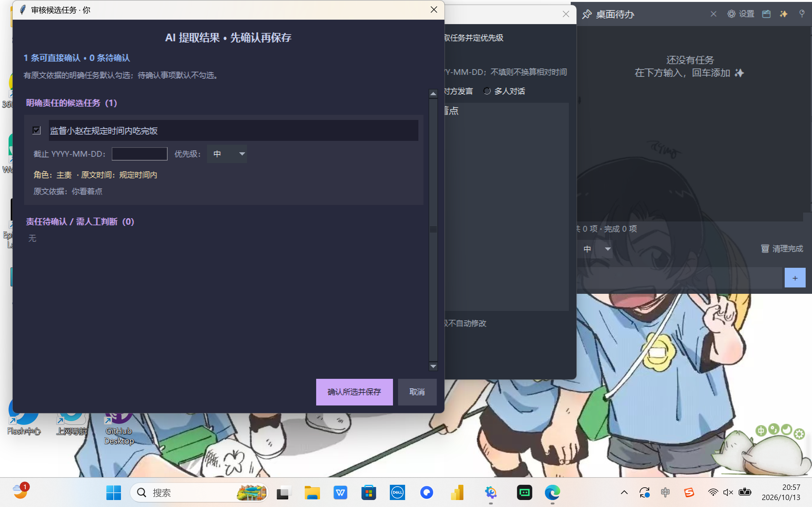Open the Dell app on the taskbar
812x507 pixels.
click(397, 493)
